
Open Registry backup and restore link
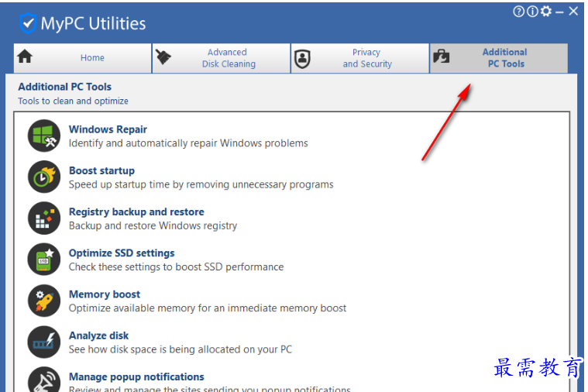pos(136,212)
